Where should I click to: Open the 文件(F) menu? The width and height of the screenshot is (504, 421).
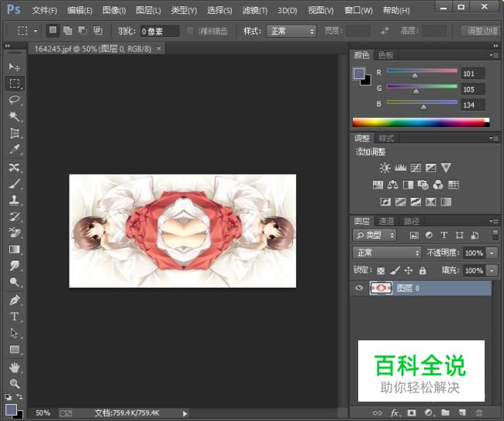pos(44,11)
